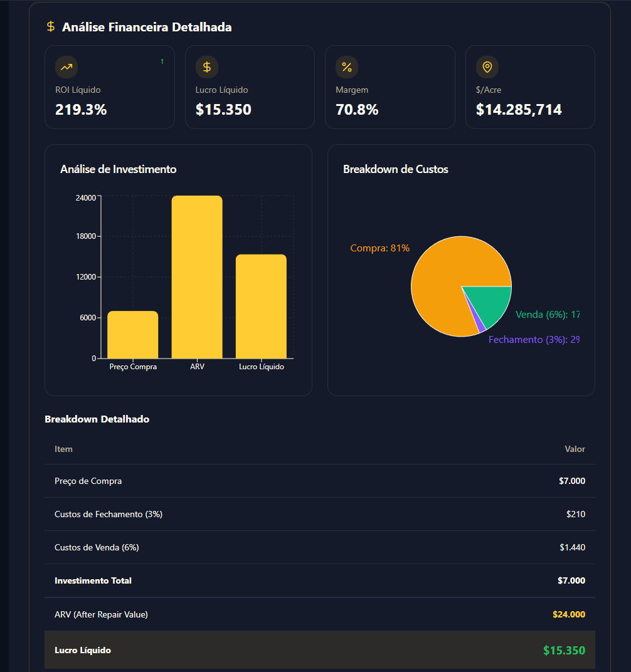This screenshot has width=631, height=672.
Task: Select the ARV (After Repair Value) table row
Action: [x=314, y=614]
